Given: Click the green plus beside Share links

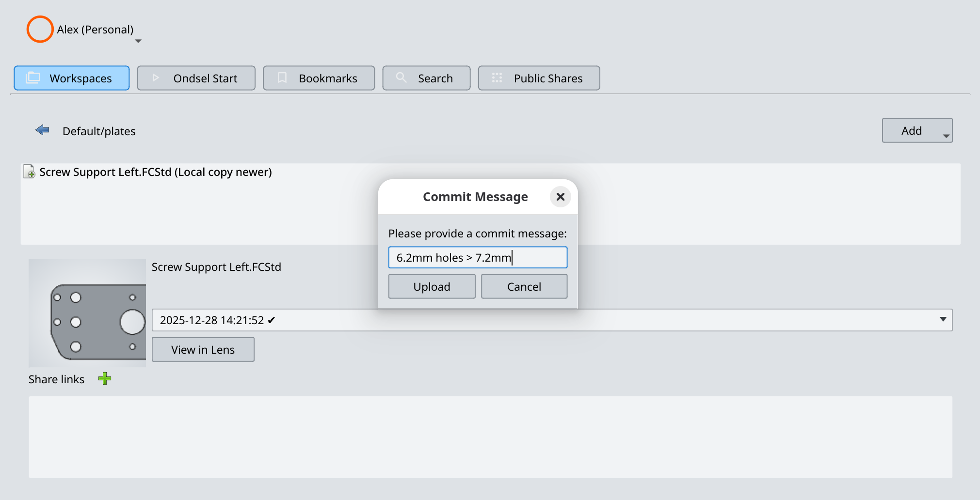Looking at the screenshot, I should [105, 378].
